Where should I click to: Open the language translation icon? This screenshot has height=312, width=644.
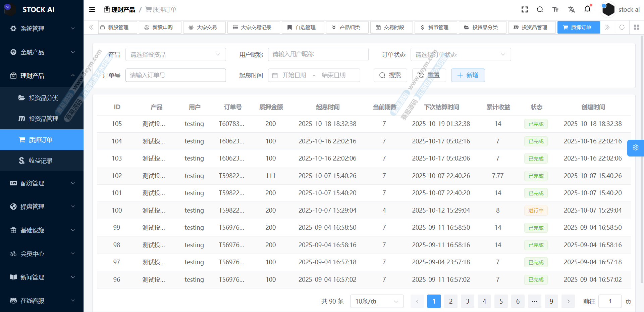(x=572, y=10)
